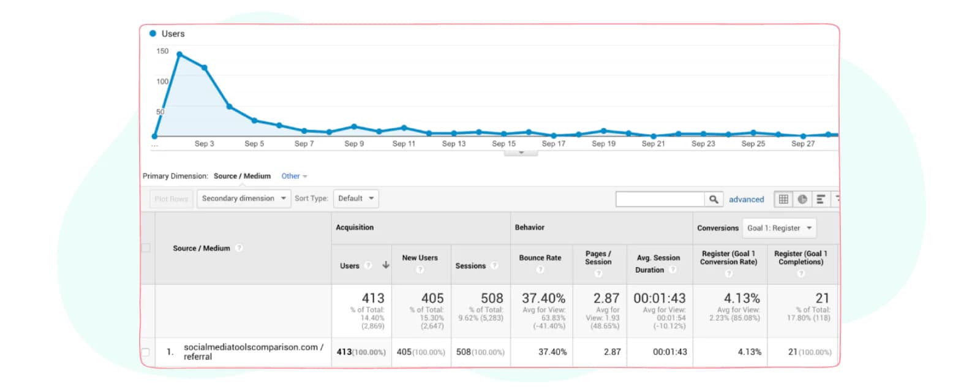Click the Plot Rows button
This screenshot has width=980, height=392.
(x=171, y=198)
